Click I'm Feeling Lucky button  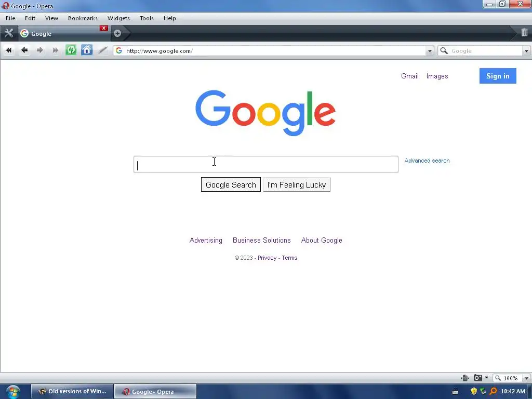[297, 184]
